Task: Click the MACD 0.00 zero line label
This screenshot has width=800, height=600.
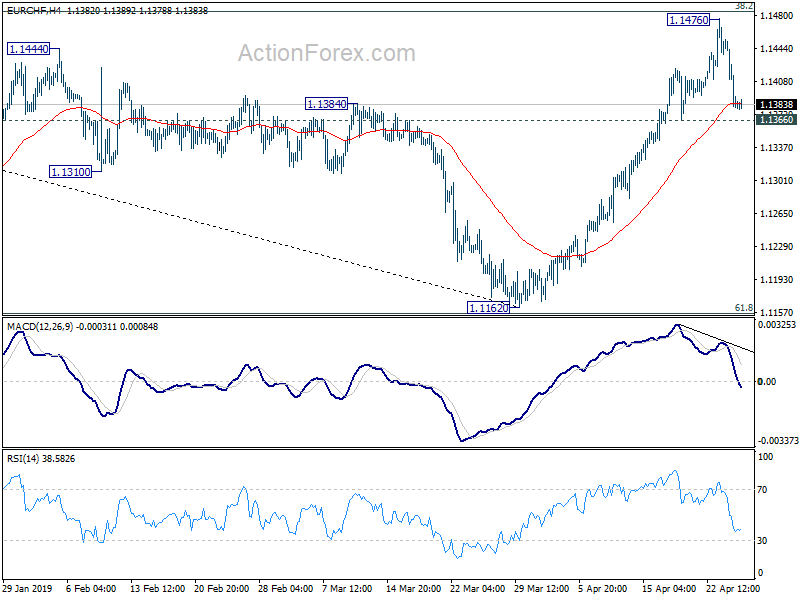Action: click(767, 382)
